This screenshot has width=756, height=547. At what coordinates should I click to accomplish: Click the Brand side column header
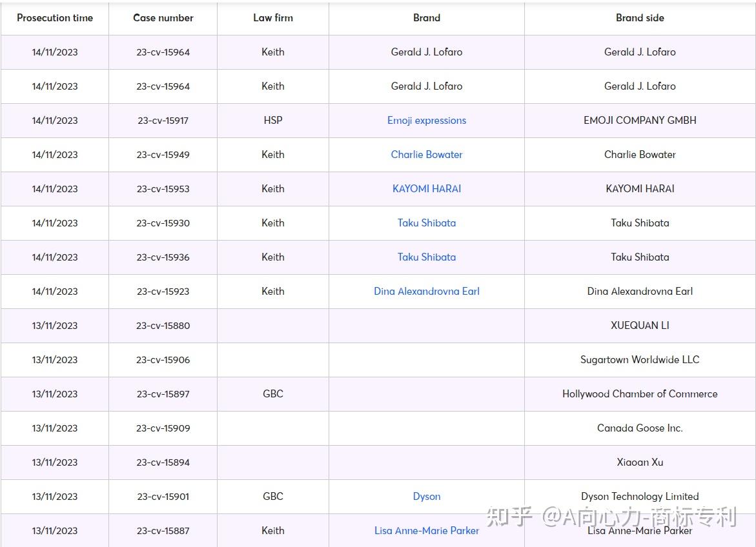tap(640, 18)
